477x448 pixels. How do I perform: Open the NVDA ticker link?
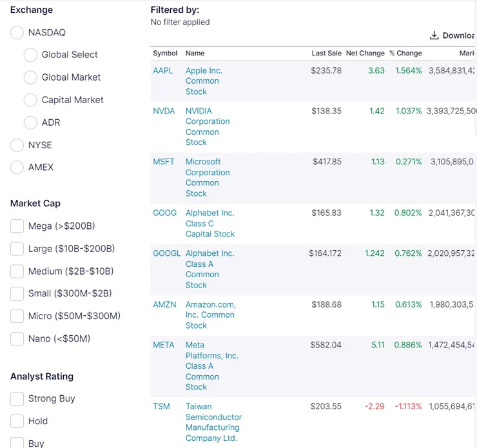point(164,111)
